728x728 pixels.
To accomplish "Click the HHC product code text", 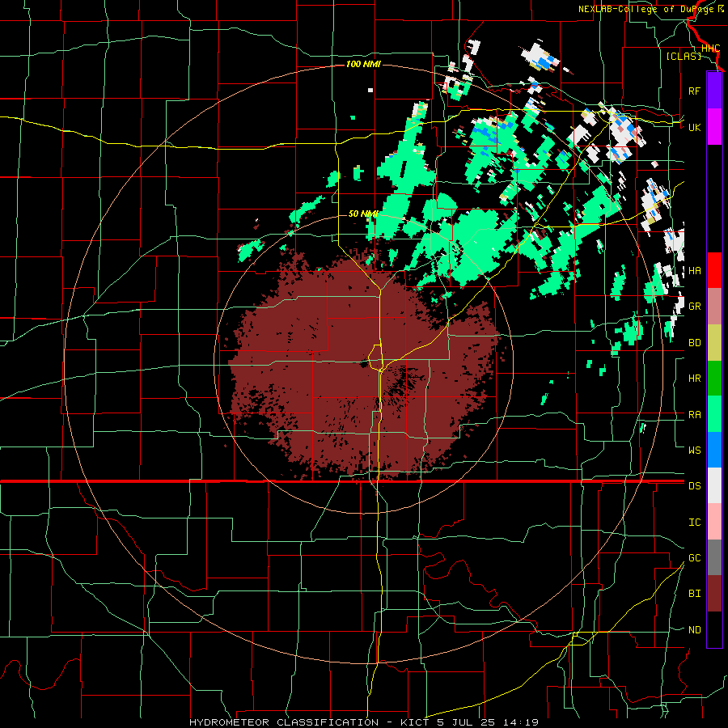I will [711, 49].
